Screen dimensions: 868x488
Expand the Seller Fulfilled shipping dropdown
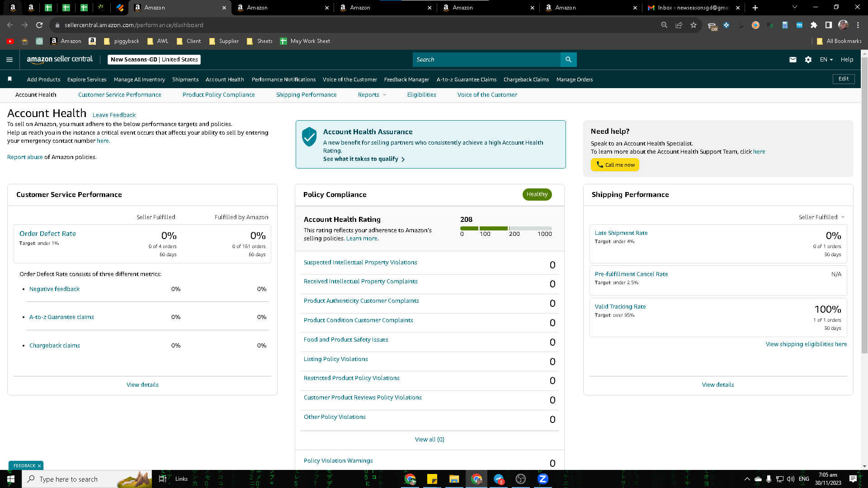click(x=821, y=217)
